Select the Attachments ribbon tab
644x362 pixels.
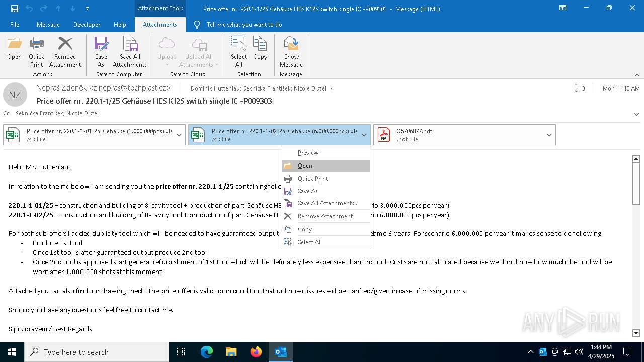[160, 25]
